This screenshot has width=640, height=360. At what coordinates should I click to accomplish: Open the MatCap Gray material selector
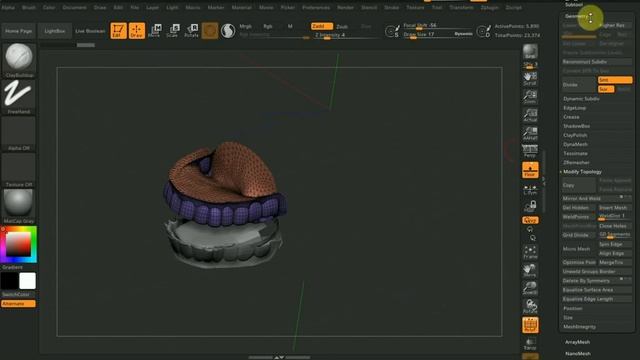pos(19,206)
